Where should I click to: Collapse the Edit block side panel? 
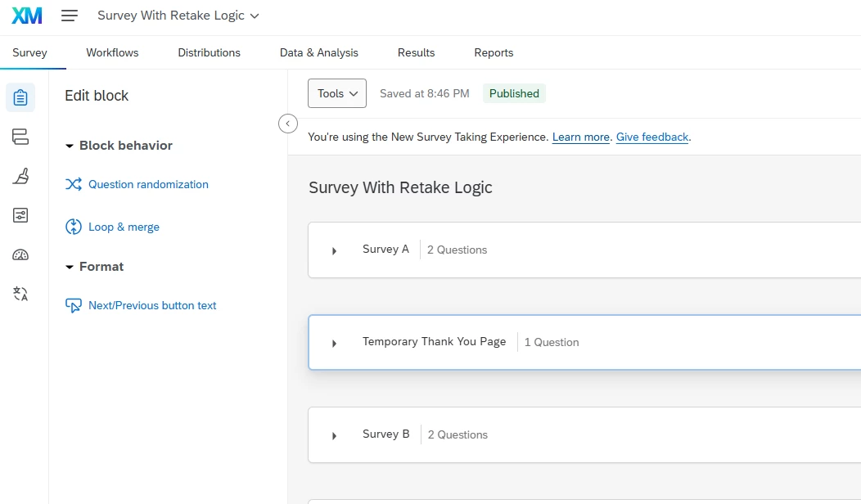tap(287, 124)
